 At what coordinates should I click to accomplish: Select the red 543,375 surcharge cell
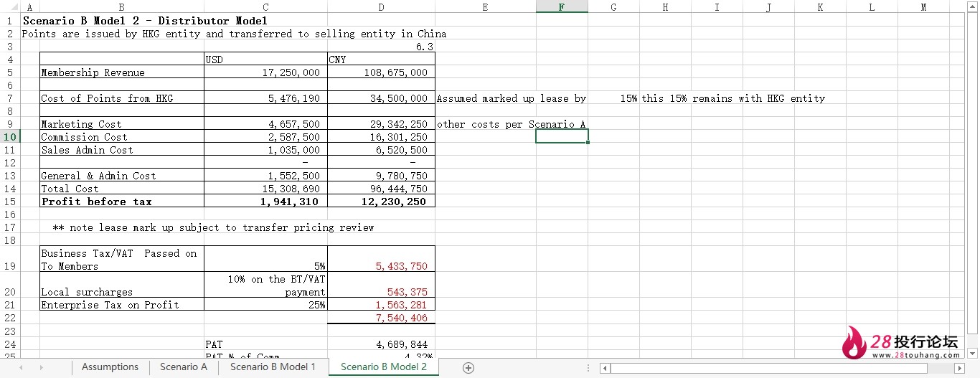click(x=381, y=285)
